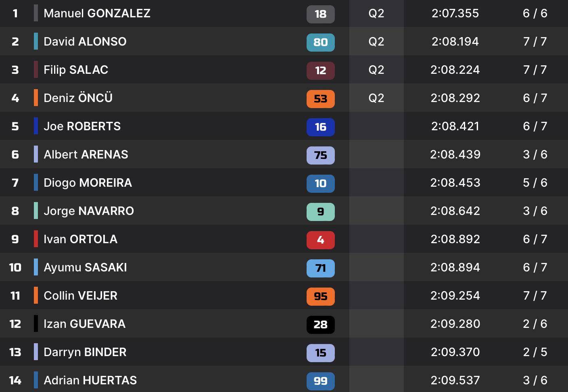The width and height of the screenshot is (568, 392).
Task: Click the team color bar beside Deniz ÖNCÜ
Action: [x=36, y=98]
